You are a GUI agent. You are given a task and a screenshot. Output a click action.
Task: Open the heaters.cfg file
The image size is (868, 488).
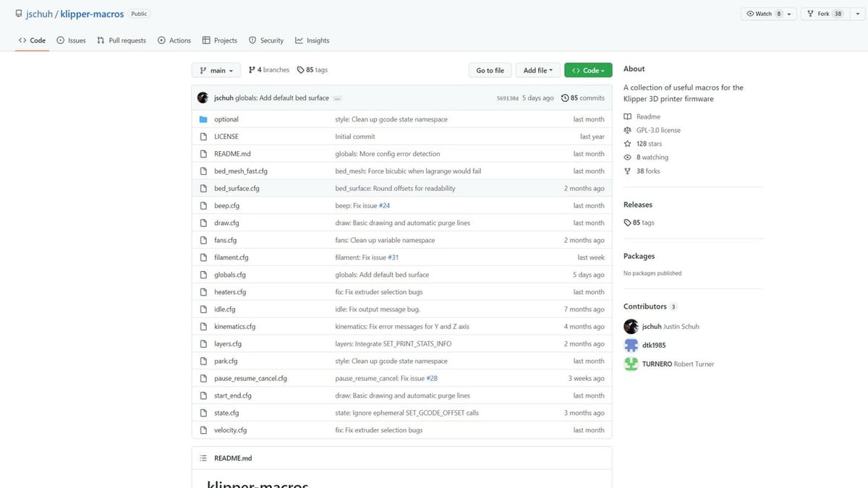(x=230, y=292)
